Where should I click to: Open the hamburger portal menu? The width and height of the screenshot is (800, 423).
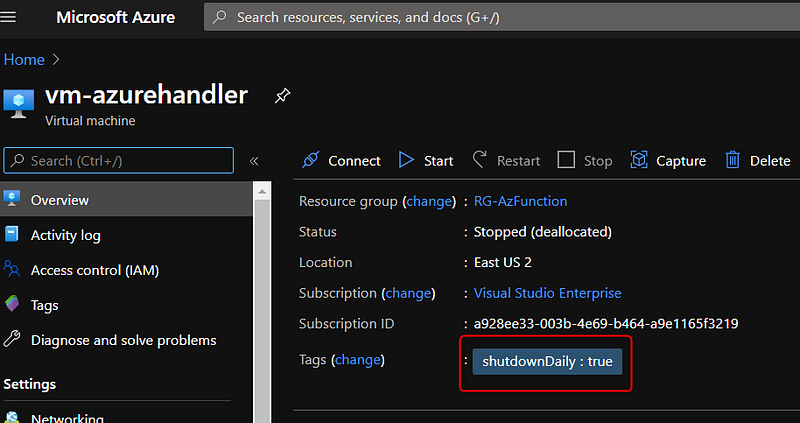click(x=8, y=17)
